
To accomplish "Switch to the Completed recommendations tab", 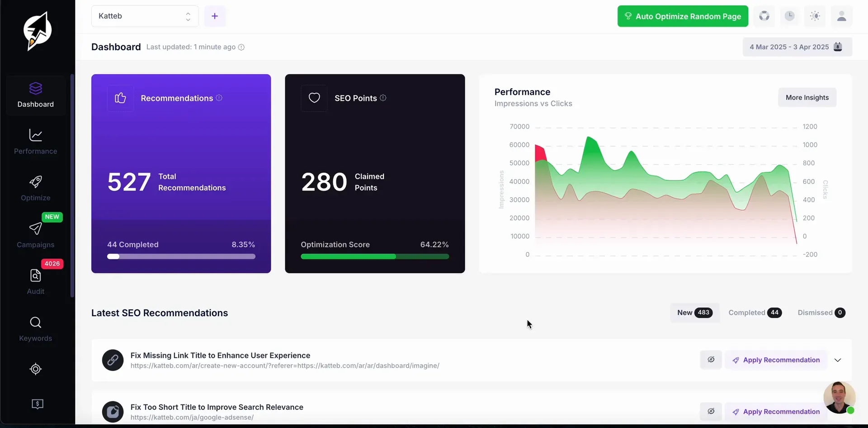I will click(x=755, y=313).
